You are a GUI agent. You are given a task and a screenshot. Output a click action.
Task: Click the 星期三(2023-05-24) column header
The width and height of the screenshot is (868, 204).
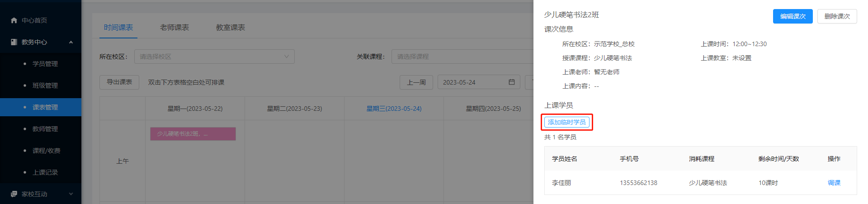click(394, 109)
